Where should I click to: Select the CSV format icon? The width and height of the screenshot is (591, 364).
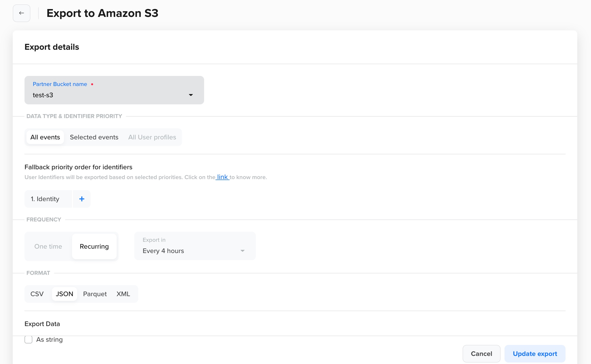click(x=37, y=294)
